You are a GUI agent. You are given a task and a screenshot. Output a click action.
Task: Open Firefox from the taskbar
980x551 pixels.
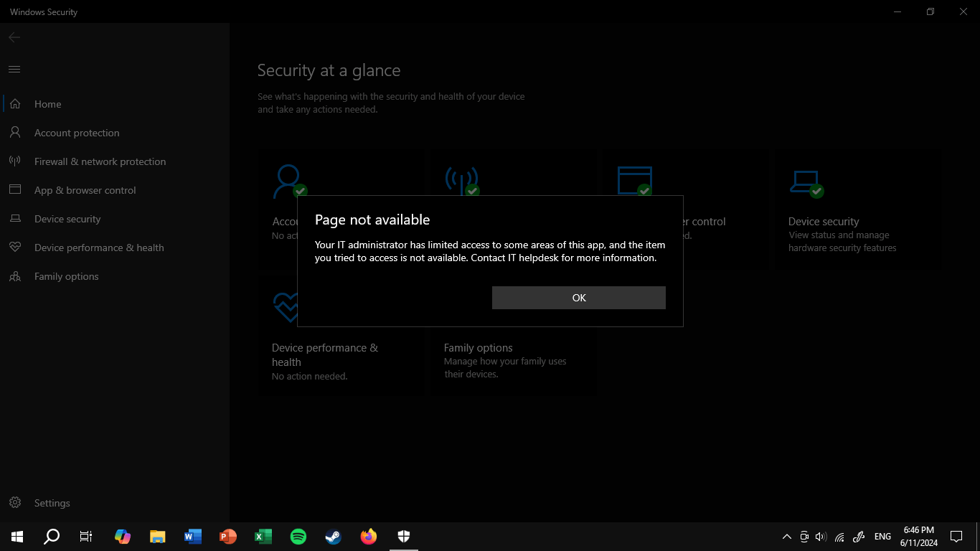pos(369,536)
